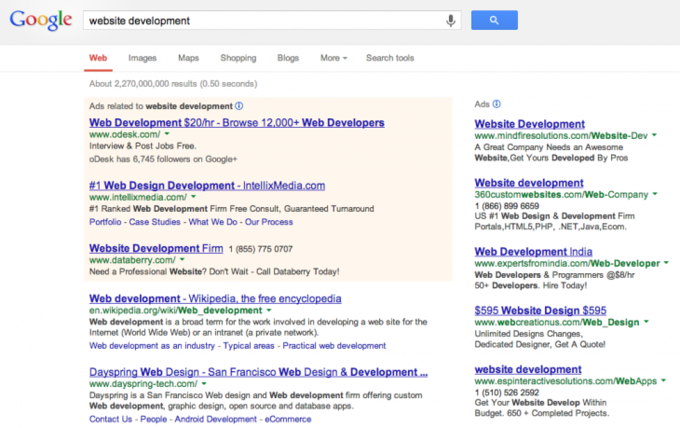
Task: Click phone number '1 (866) 899 6659'
Action: (x=507, y=206)
